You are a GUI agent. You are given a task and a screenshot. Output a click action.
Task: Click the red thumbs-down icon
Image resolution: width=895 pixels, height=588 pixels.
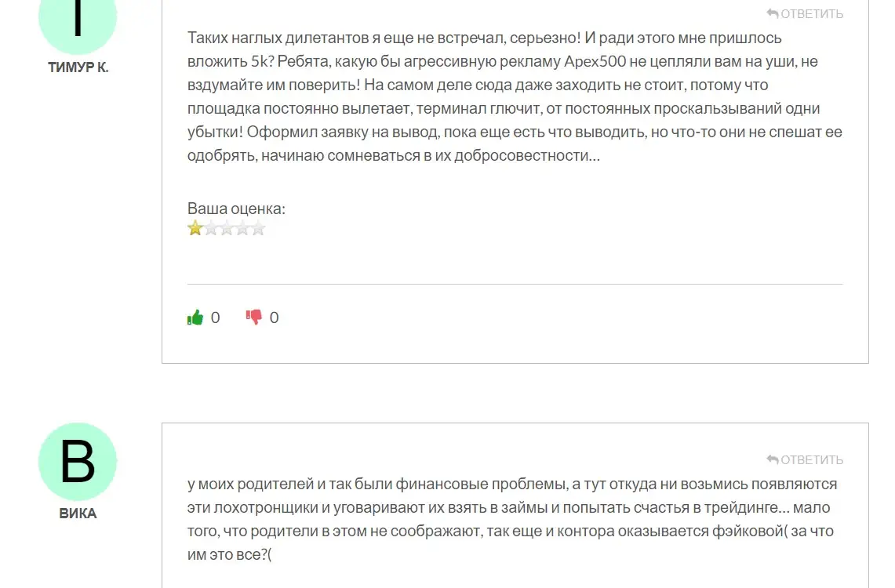click(254, 317)
